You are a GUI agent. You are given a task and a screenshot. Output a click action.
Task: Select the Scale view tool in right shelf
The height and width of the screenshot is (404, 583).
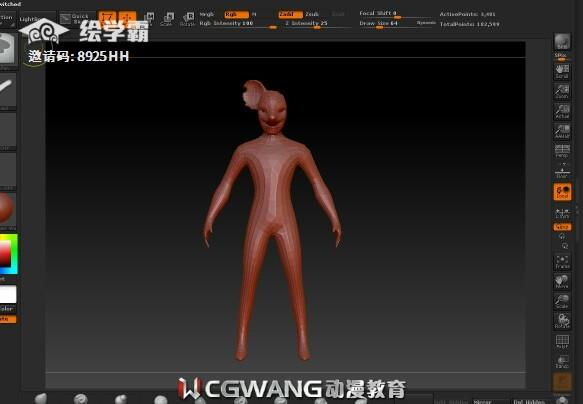coord(562,301)
